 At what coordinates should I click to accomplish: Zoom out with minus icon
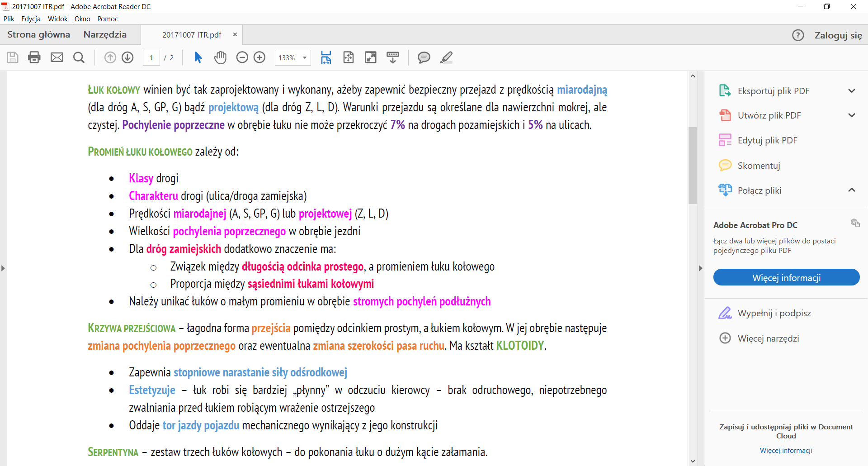click(x=242, y=57)
